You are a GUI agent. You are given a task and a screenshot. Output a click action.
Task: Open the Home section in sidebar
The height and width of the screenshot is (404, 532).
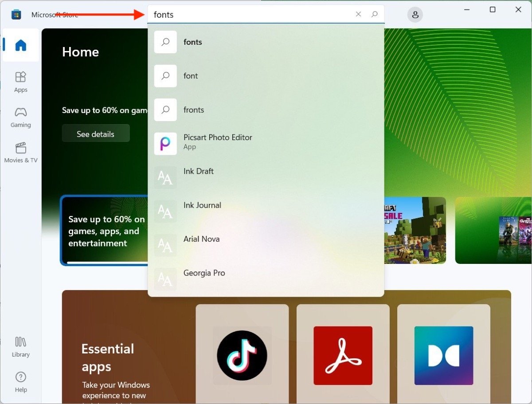click(20, 45)
